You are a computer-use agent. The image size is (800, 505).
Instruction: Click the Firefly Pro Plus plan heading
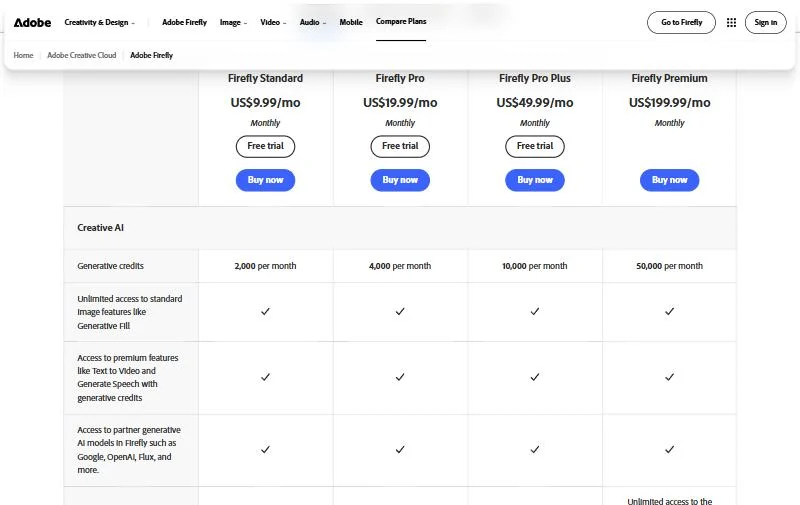pos(535,78)
